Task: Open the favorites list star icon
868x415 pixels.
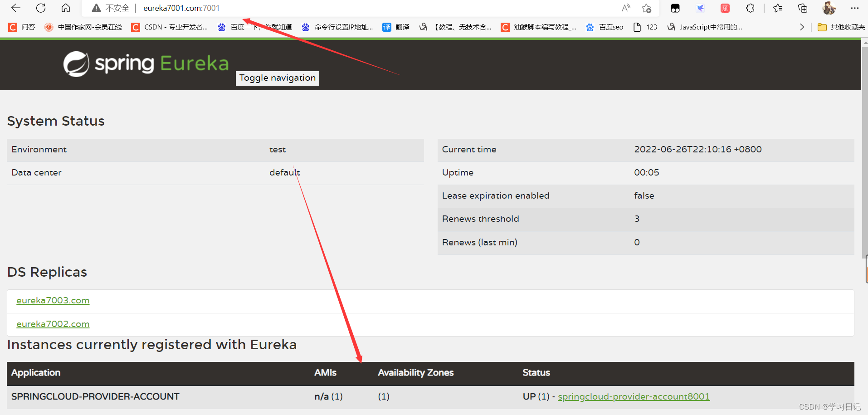Action: click(778, 8)
